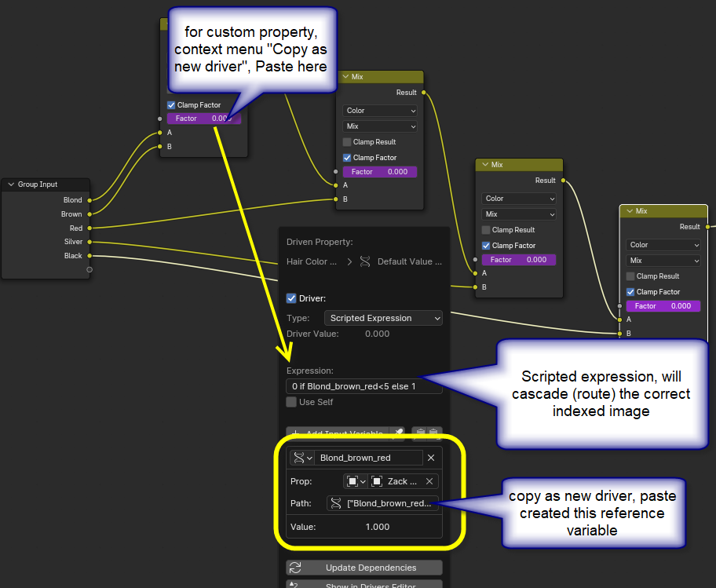Image resolution: width=716 pixels, height=588 pixels.
Task: Open the Color data type dropdown on the selected Mix node
Action: (663, 245)
